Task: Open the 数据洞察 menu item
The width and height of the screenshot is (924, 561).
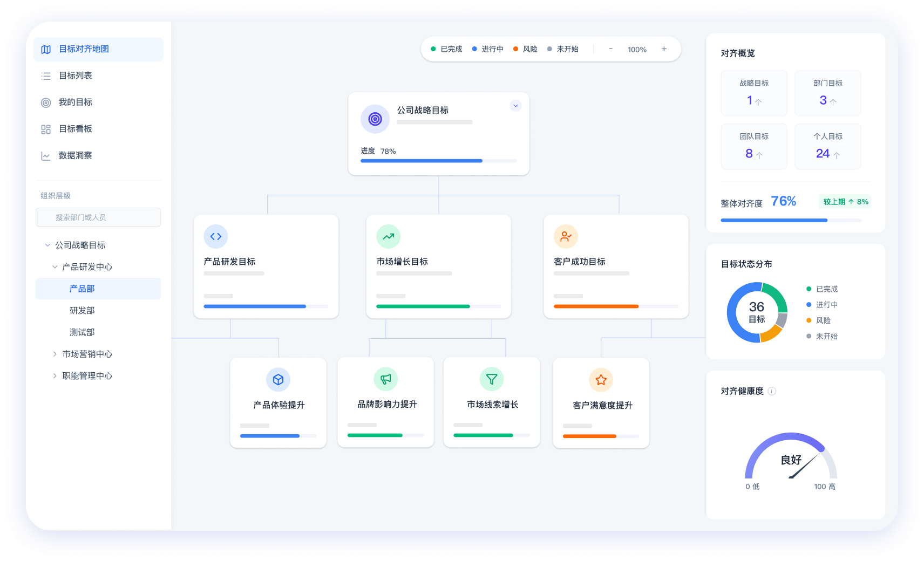Action: click(x=98, y=156)
